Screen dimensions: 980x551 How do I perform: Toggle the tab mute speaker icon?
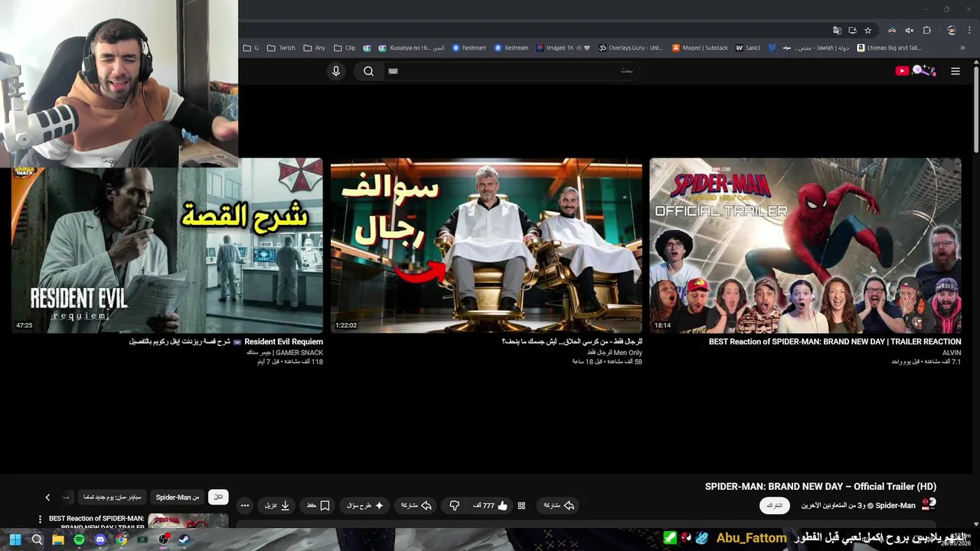tap(909, 31)
